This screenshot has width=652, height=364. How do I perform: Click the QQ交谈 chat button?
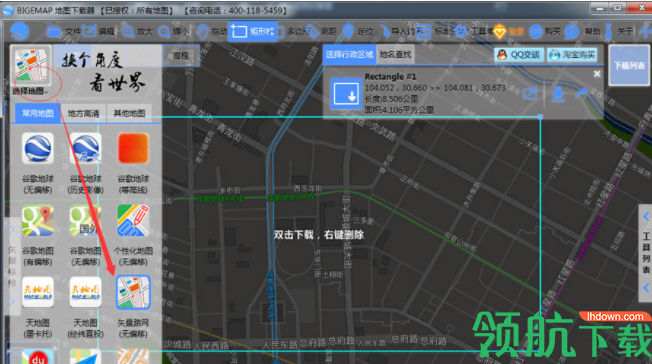[519, 54]
